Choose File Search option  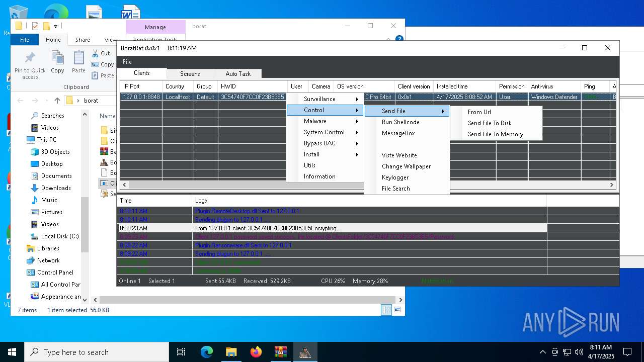pyautogui.click(x=407, y=189)
